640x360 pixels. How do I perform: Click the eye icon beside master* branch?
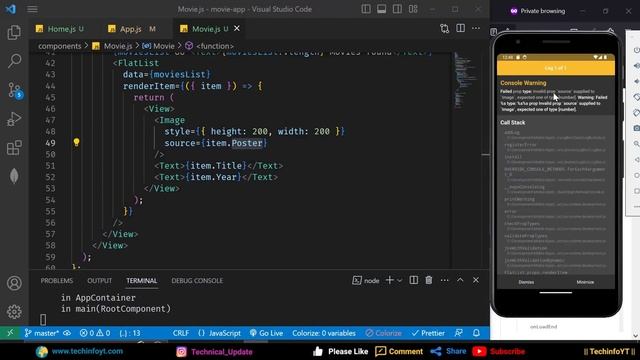click(x=67, y=333)
